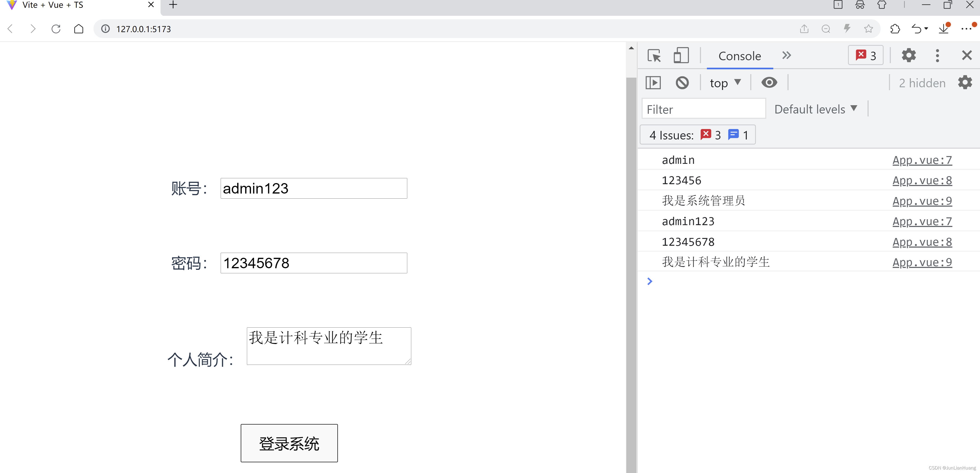The height and width of the screenshot is (473, 980).
Task: Open the Vite + Vue + TS tab
Action: pos(52,5)
